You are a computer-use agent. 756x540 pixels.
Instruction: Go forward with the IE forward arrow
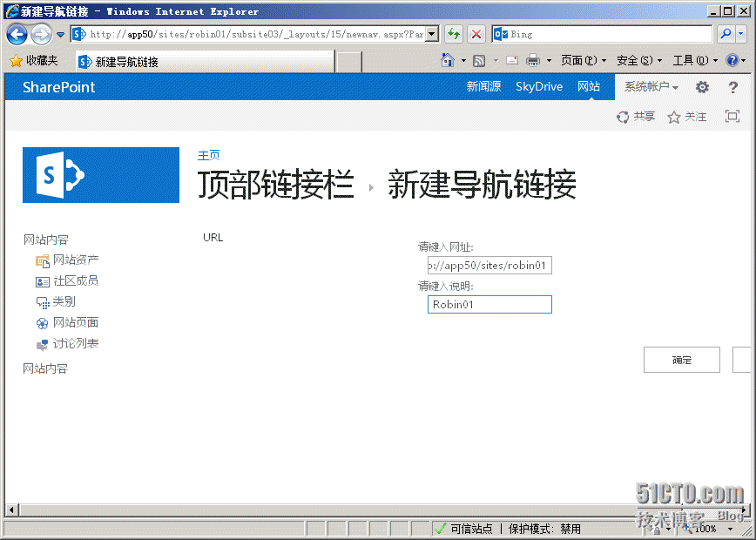[x=42, y=34]
